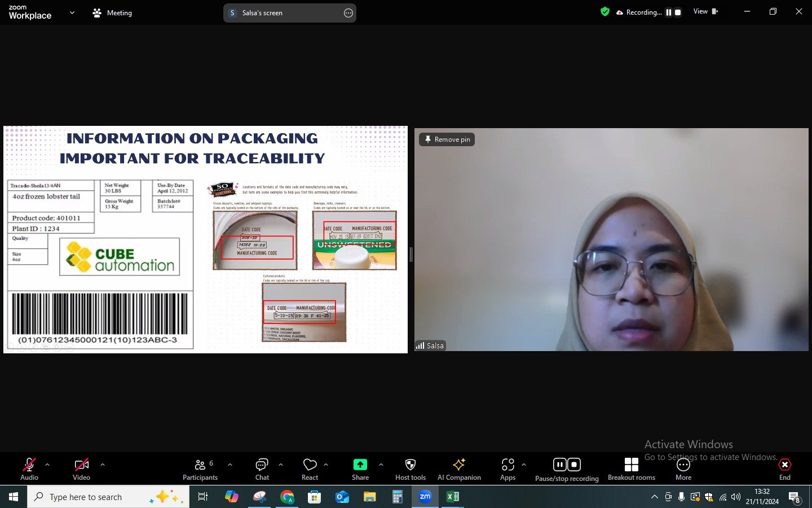This screenshot has width=812, height=508.
Task: Stop recording in the bottom toolbar
Action: 574,465
